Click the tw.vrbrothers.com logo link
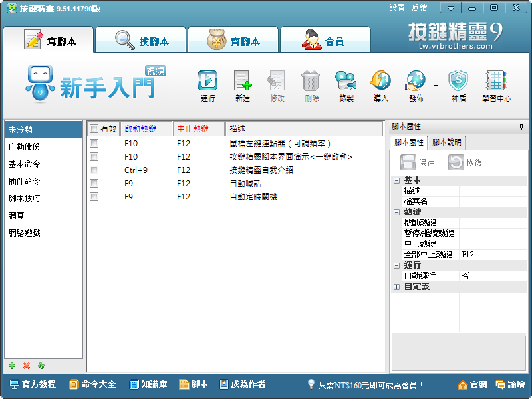 [x=456, y=46]
